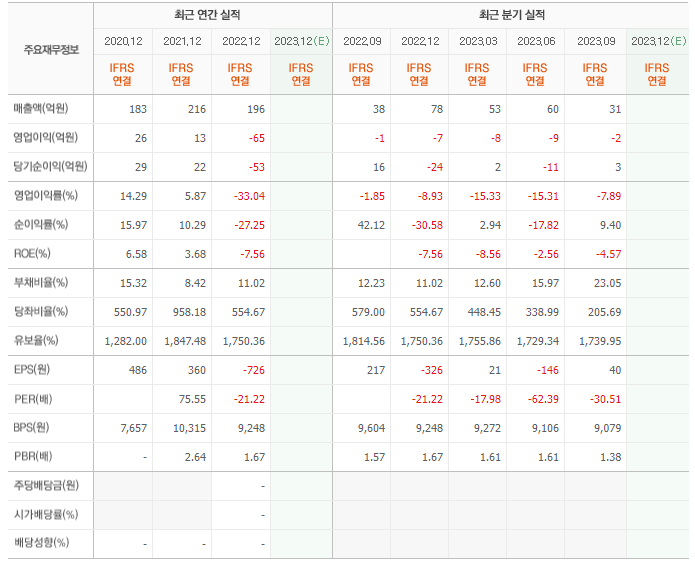This screenshot has width=695, height=563.
Task: Click the debt ratio value 23.05
Action: [x=607, y=283]
